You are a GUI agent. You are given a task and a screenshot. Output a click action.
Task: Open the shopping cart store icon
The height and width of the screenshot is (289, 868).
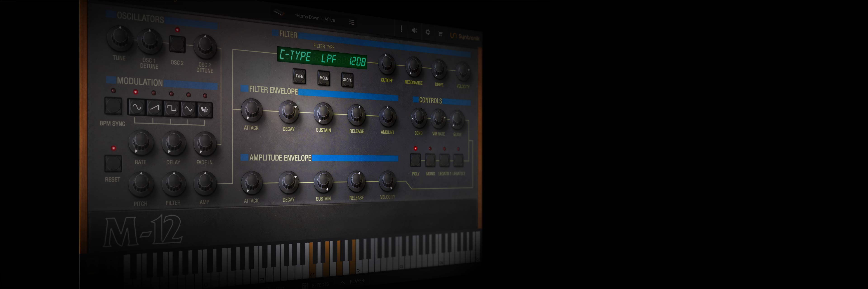[x=440, y=33]
